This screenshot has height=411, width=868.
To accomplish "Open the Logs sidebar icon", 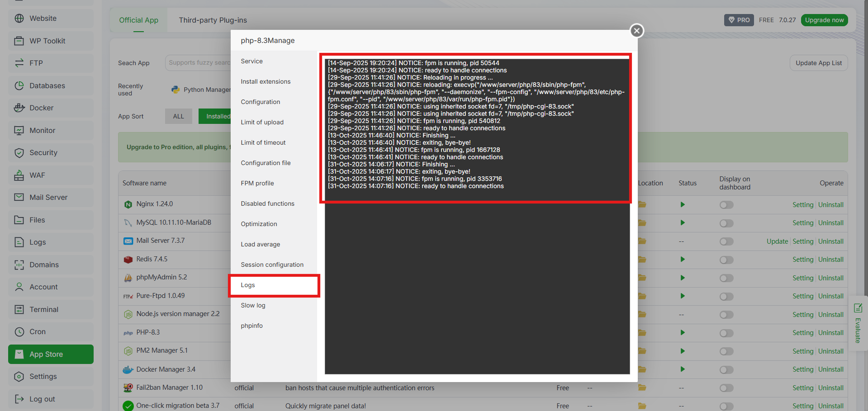I will point(19,242).
